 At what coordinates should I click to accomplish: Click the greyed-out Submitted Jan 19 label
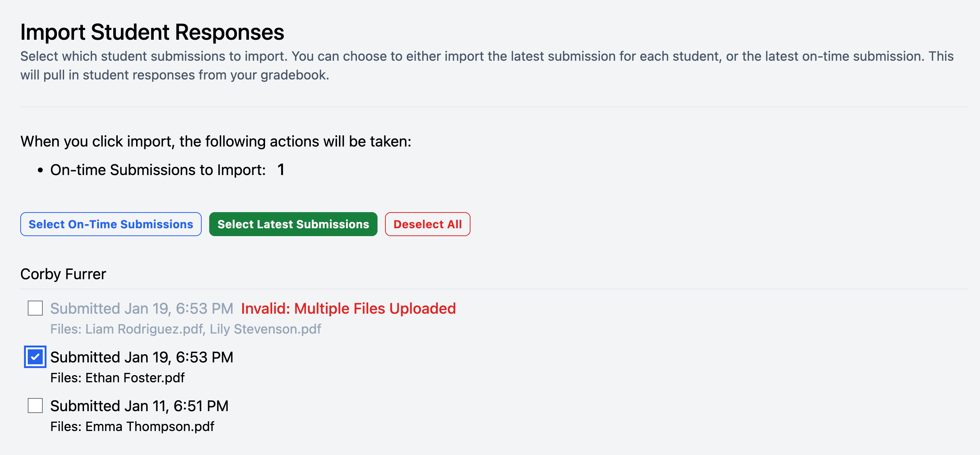coord(141,308)
